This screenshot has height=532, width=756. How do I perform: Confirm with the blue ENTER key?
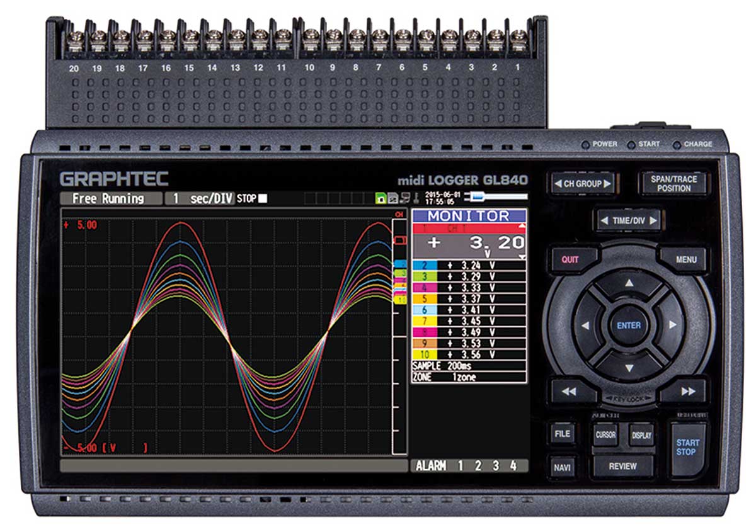coord(628,325)
